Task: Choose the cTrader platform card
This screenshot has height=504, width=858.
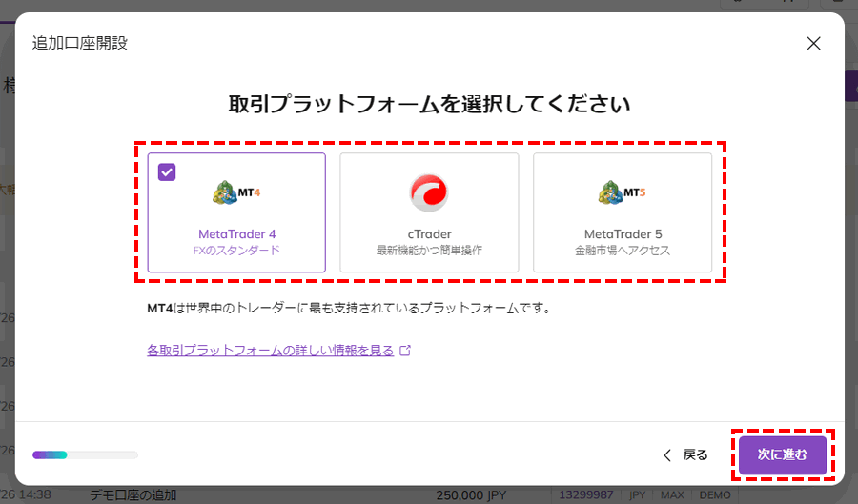Action: [429, 212]
